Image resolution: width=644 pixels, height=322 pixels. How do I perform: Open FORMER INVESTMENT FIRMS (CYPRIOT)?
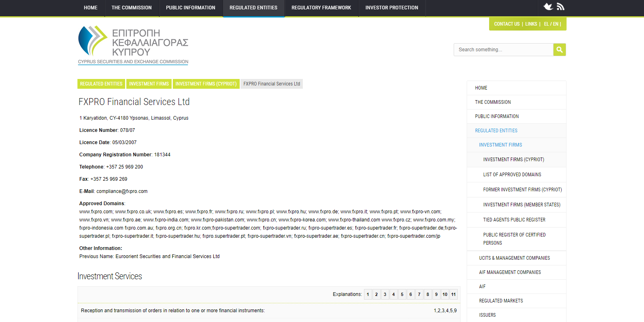(x=516, y=190)
